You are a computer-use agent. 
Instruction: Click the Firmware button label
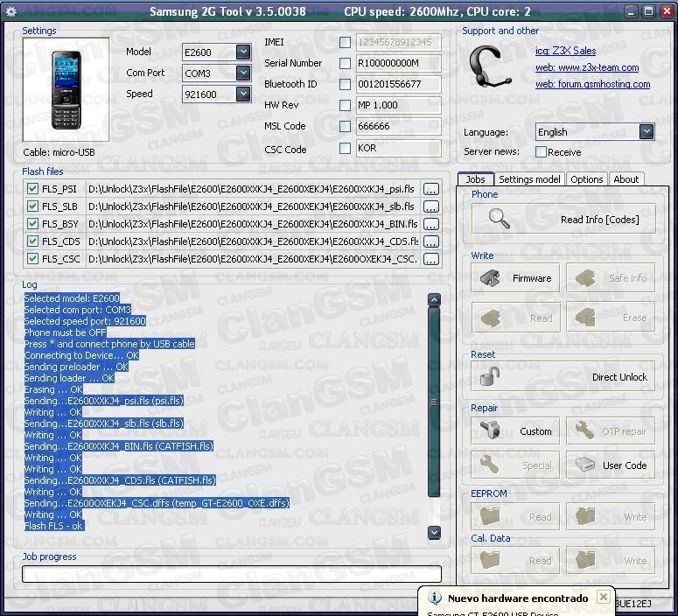point(532,278)
